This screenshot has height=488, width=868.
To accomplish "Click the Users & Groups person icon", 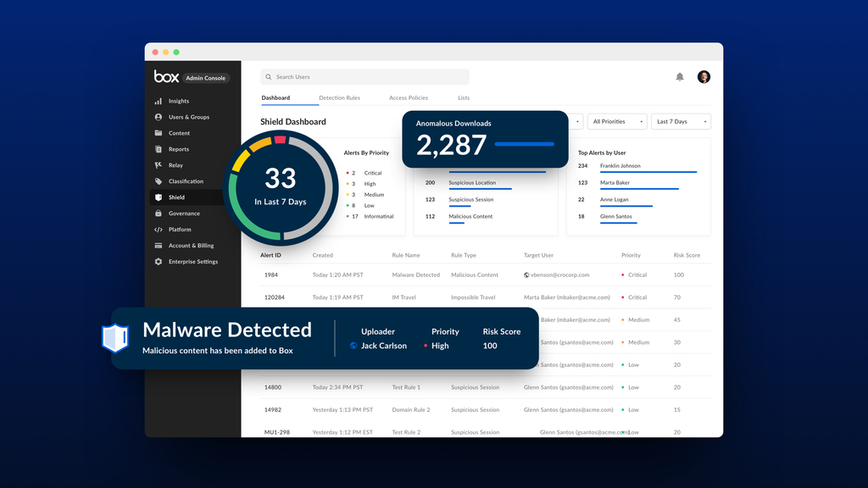I will pyautogui.click(x=159, y=117).
